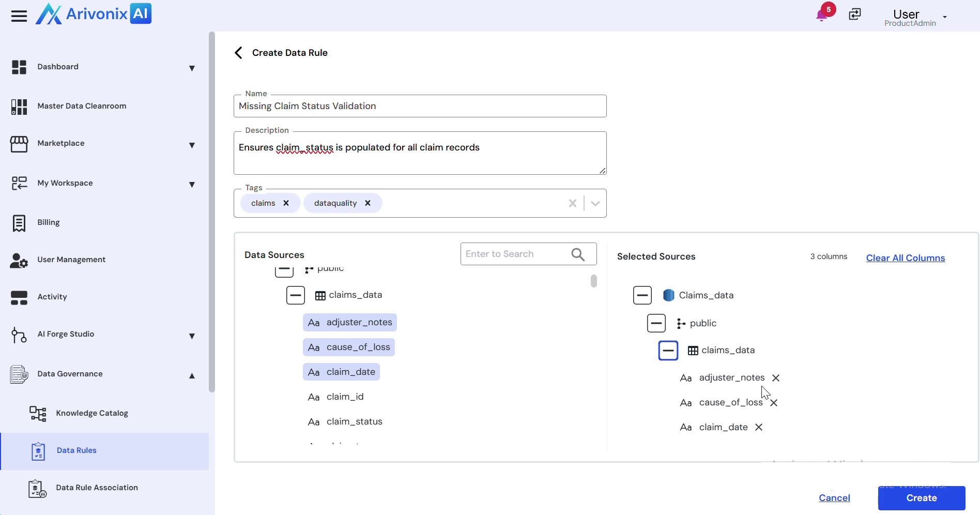Click the search magnifier icon in Data Sources
This screenshot has width=980, height=515.
[578, 254]
